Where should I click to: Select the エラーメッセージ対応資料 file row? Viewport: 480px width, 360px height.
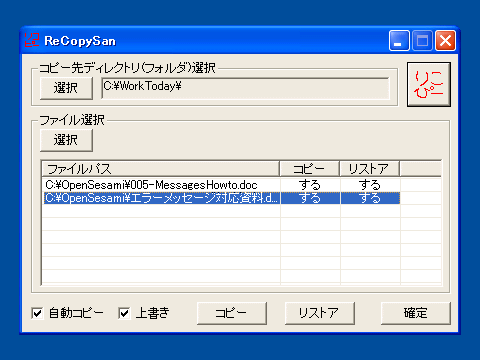click(x=222, y=198)
